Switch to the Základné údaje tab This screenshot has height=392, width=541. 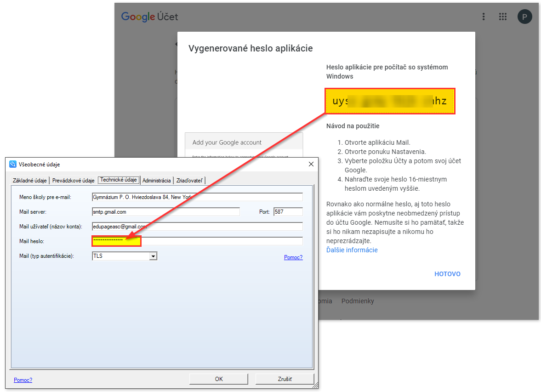tap(30, 181)
